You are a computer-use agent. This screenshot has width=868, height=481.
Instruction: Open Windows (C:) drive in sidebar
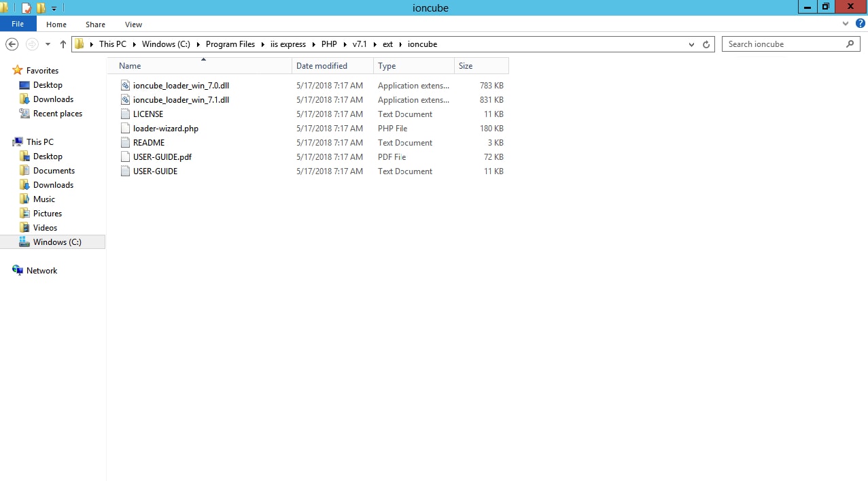coord(57,242)
